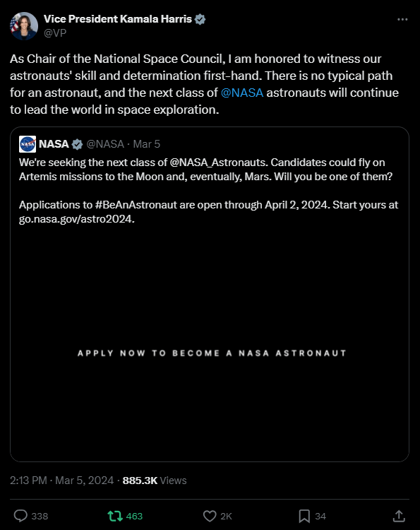Open the three-dot more options menu
The width and height of the screenshot is (420, 530).
(402, 19)
